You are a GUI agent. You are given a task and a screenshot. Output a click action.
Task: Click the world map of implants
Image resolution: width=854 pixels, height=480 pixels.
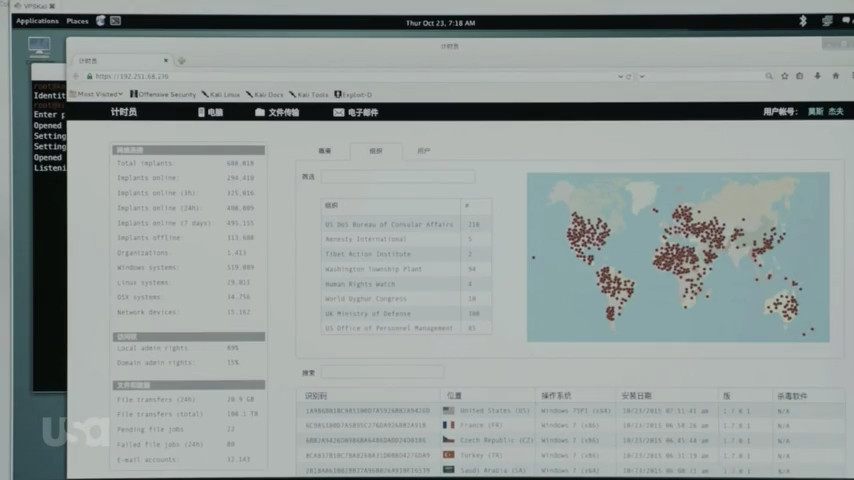(678, 257)
